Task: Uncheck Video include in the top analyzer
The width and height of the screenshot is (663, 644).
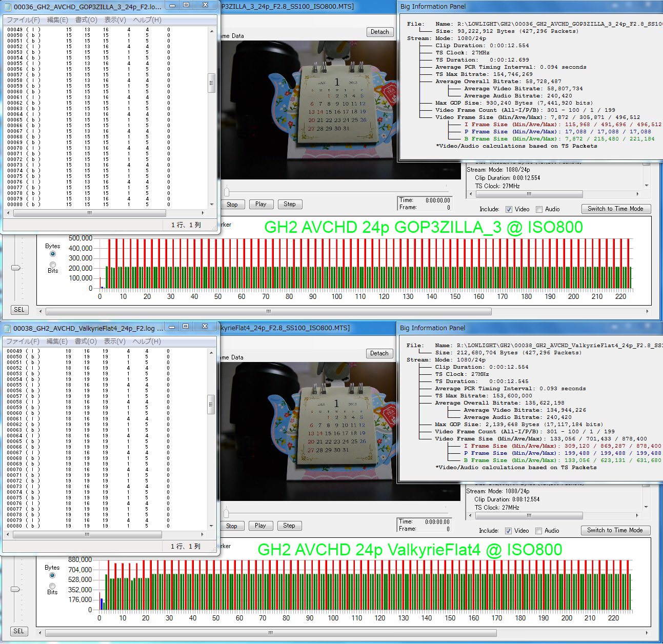Action: coord(509,209)
